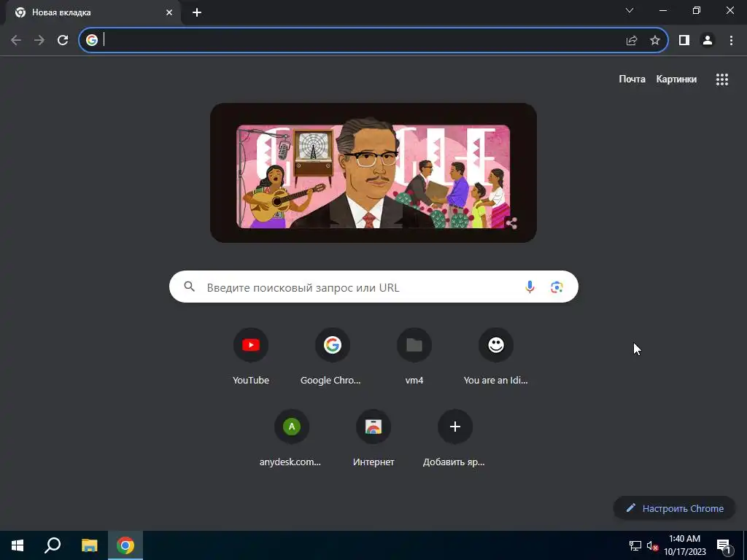747x560 pixels.
Task: Reload the page with the refresh icon
Action: (x=63, y=40)
